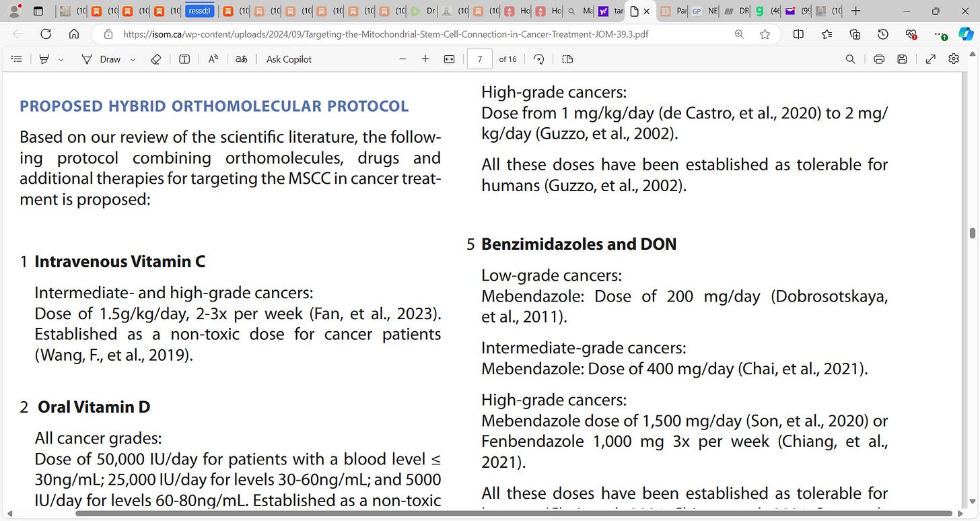Image resolution: width=980 pixels, height=521 pixels.
Task: Select the highlight tool
Action: pyautogui.click(x=44, y=59)
